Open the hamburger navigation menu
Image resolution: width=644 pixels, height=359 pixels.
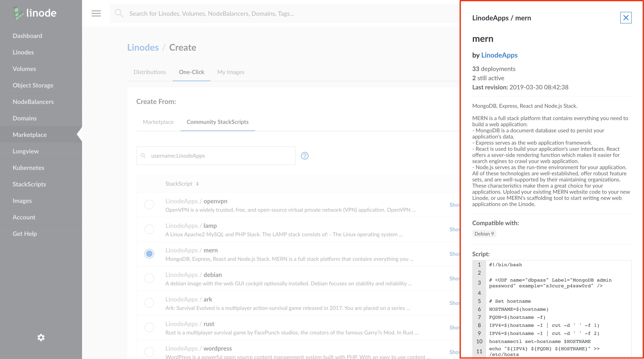click(x=96, y=13)
